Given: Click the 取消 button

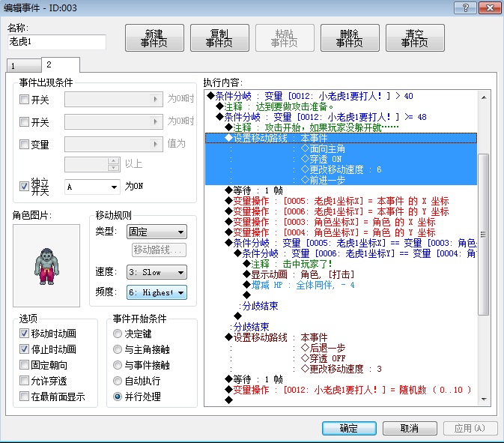Looking at the screenshot, I should pos(410,428).
